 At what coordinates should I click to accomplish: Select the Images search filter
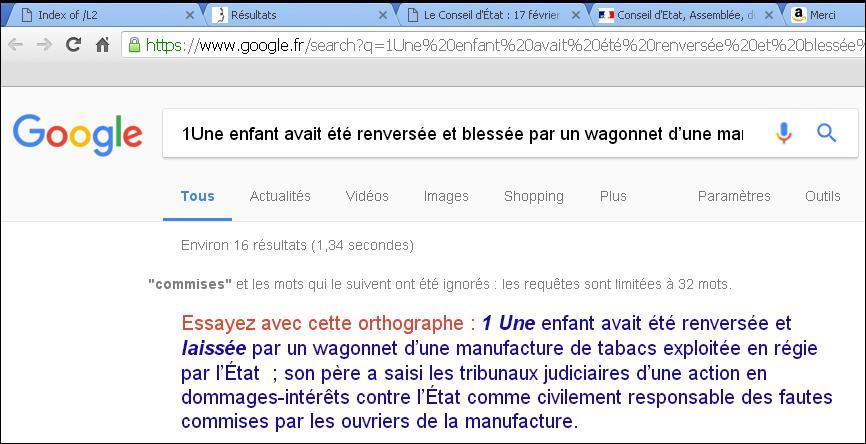point(446,196)
